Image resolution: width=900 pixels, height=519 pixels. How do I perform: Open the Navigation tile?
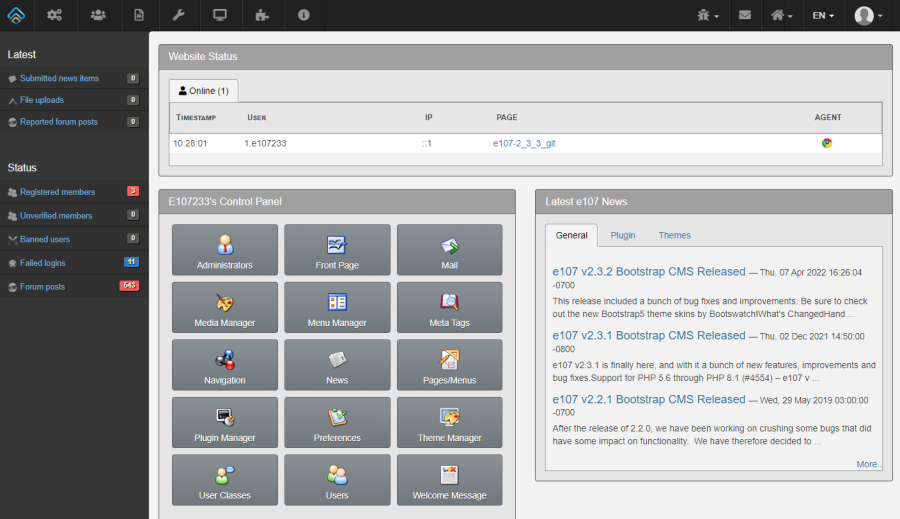coord(224,365)
